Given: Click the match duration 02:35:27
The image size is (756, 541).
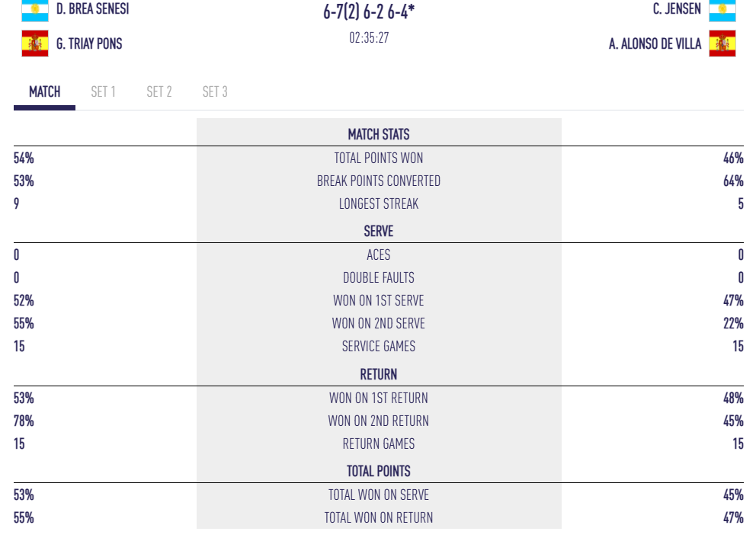Looking at the screenshot, I should [x=369, y=37].
